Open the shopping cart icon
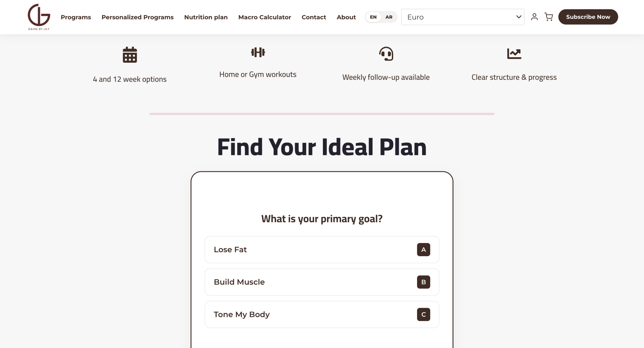The height and width of the screenshot is (348, 644). click(x=548, y=17)
